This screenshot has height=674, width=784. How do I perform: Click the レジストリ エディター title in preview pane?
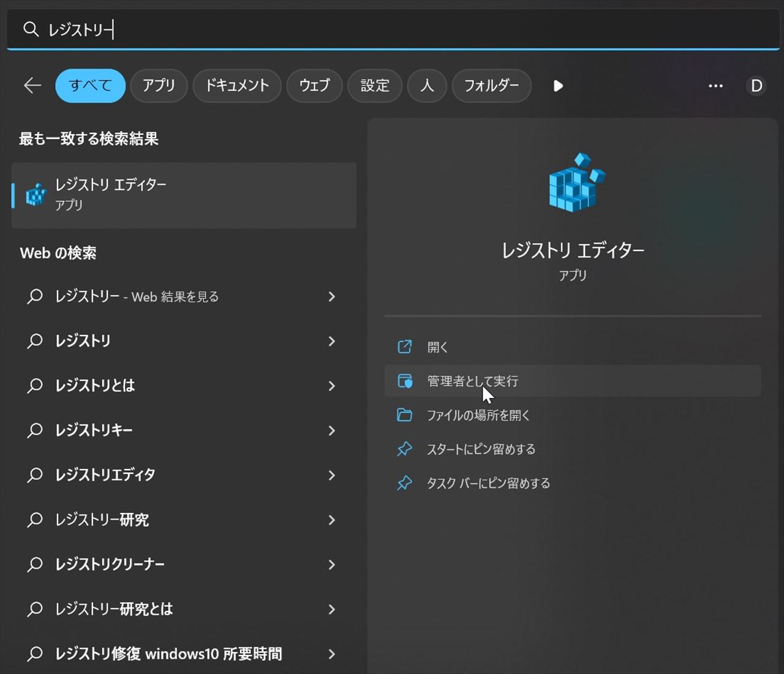coord(573,250)
